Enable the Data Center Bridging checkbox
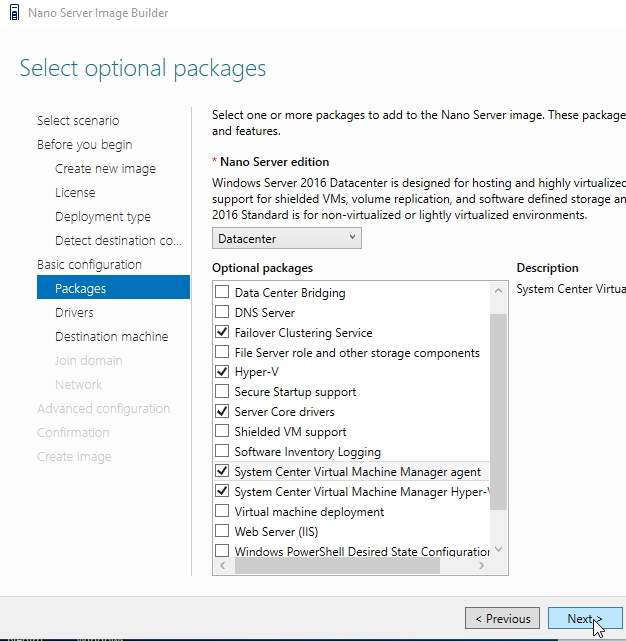The height and width of the screenshot is (641, 626). pyautogui.click(x=222, y=293)
